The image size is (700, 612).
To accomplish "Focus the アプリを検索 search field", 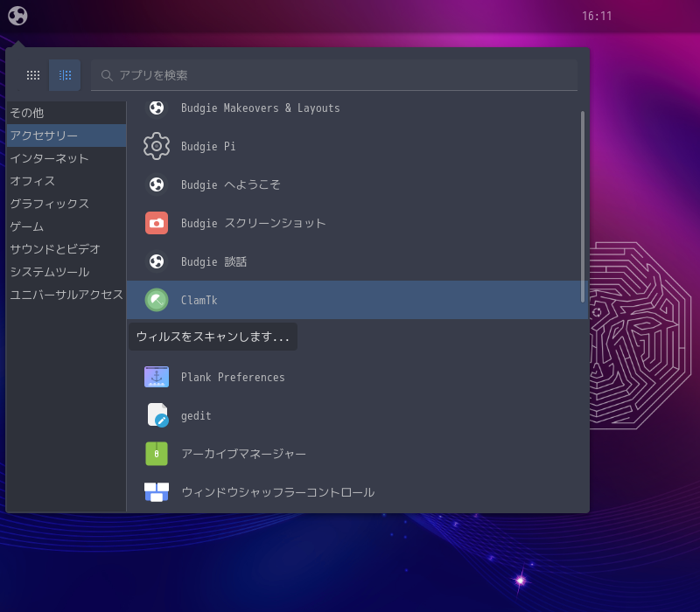I will pyautogui.click(x=334, y=75).
